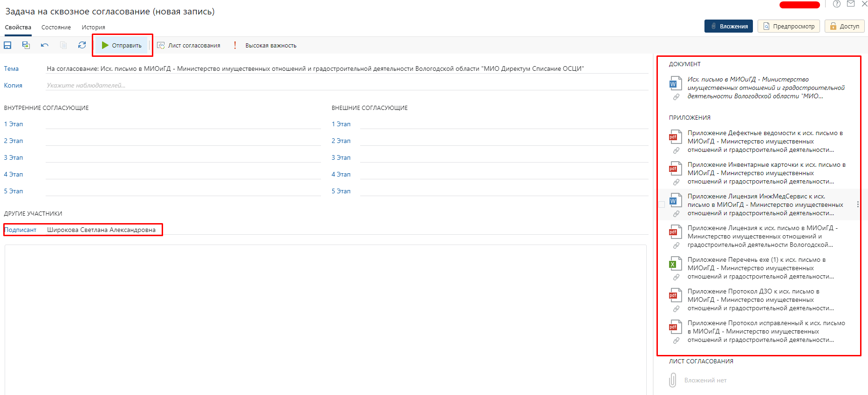The height and width of the screenshot is (395, 868).
Task: Click the refresh arrows icon
Action: [82, 45]
